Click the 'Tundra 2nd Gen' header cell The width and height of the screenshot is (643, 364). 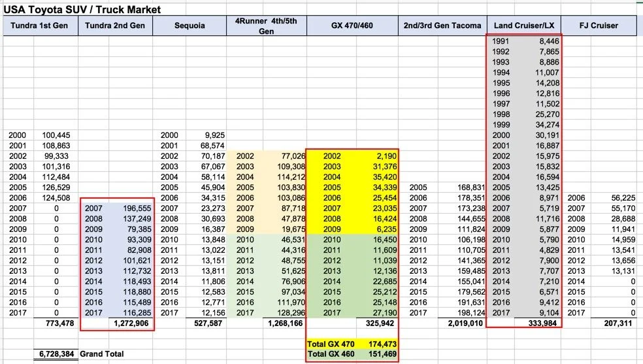(x=115, y=25)
